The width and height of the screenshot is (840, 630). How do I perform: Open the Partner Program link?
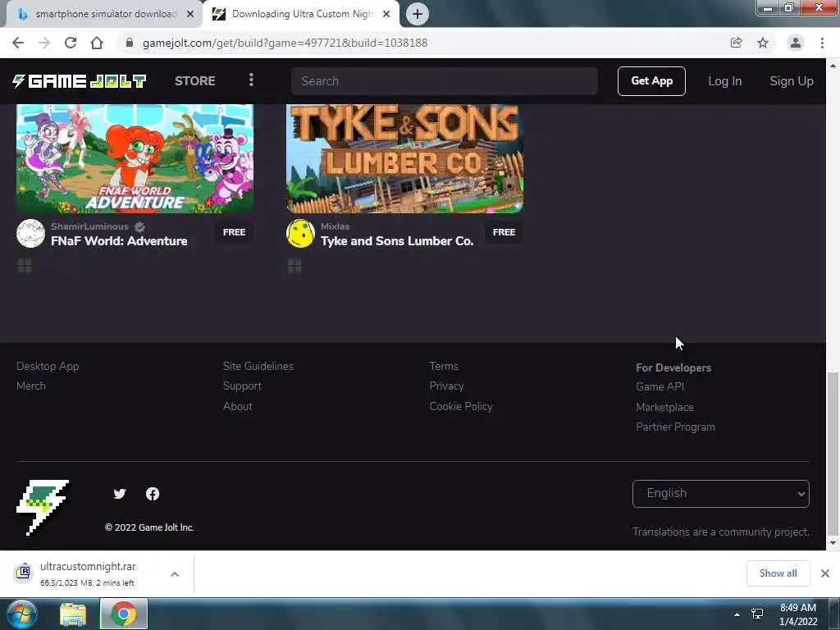click(x=676, y=427)
